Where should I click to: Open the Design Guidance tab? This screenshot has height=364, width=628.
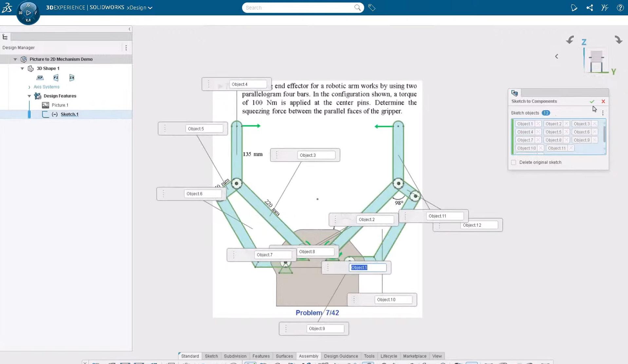[341, 356]
